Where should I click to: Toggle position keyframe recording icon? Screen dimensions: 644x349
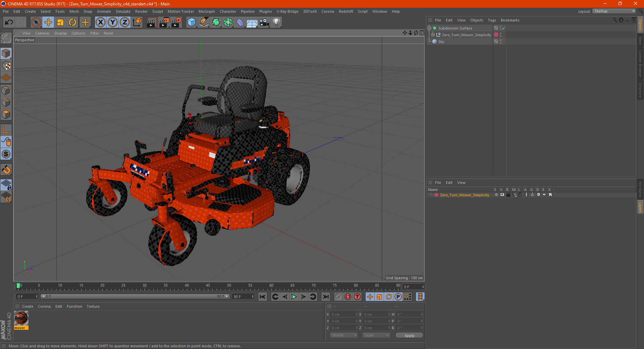tap(370, 297)
